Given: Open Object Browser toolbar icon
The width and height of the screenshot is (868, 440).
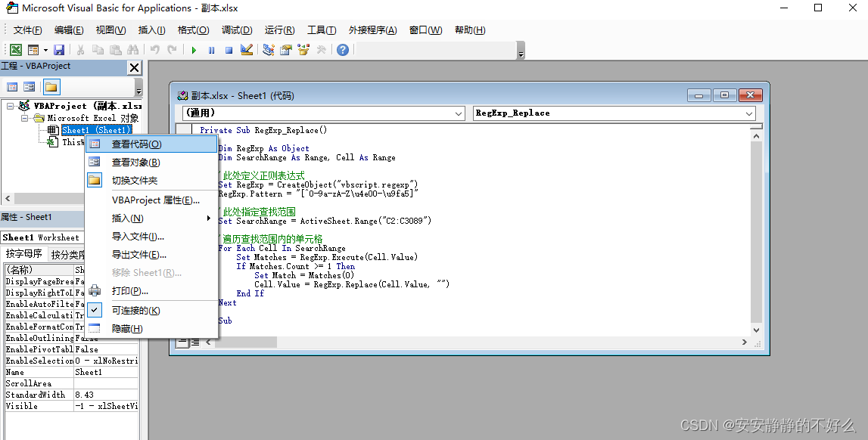Looking at the screenshot, I should click(303, 50).
